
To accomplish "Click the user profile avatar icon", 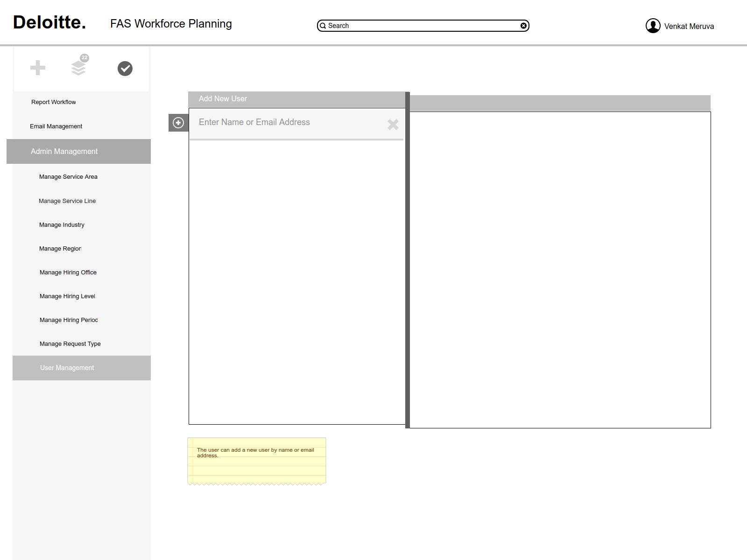I will pyautogui.click(x=653, y=26).
